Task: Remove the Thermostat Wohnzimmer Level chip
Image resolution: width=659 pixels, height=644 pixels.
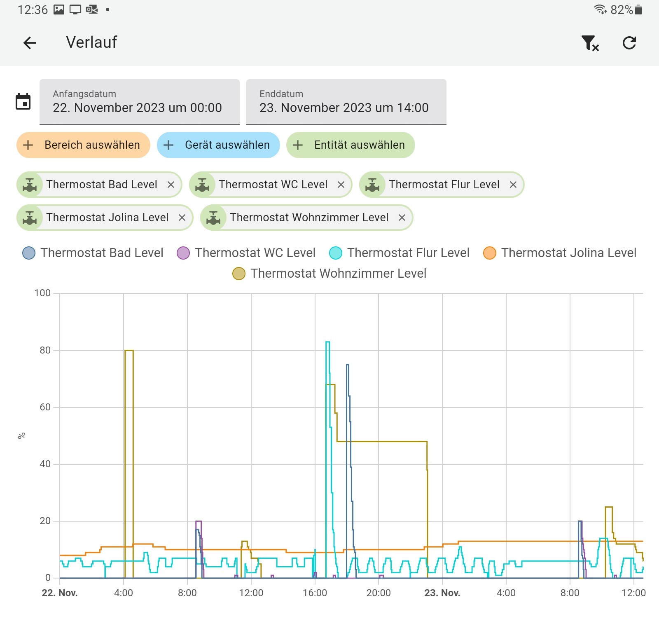Action: click(402, 218)
